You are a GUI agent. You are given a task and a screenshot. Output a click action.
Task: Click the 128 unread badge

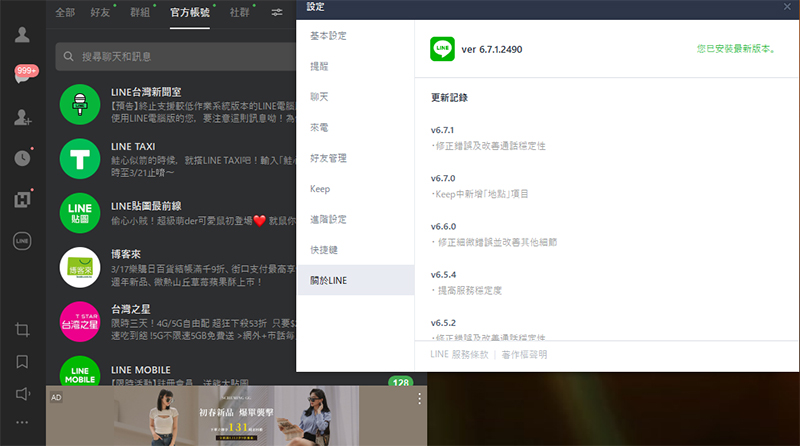401,382
